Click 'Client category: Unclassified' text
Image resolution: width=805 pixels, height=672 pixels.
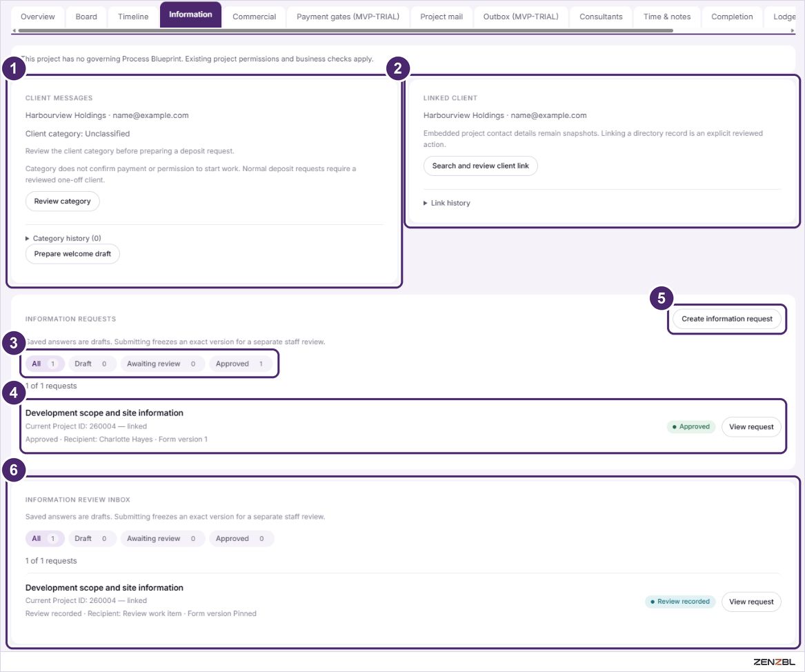point(77,133)
